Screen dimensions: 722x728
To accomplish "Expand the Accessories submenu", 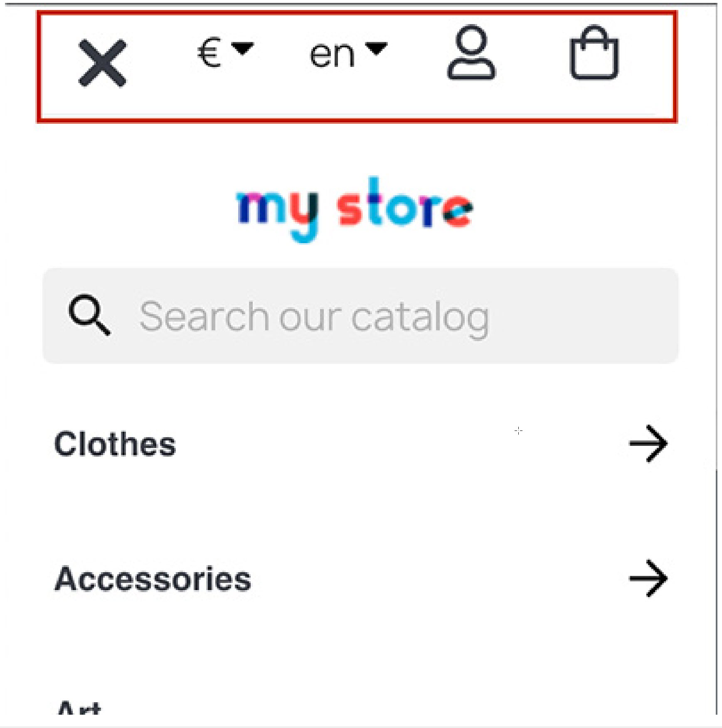I will (x=648, y=578).
